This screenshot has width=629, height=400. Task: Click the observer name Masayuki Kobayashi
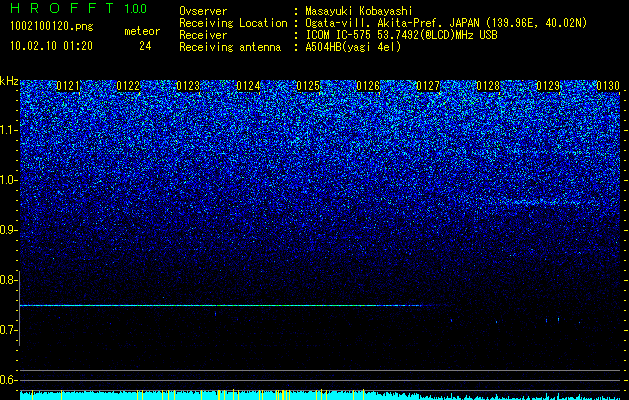tap(359, 11)
